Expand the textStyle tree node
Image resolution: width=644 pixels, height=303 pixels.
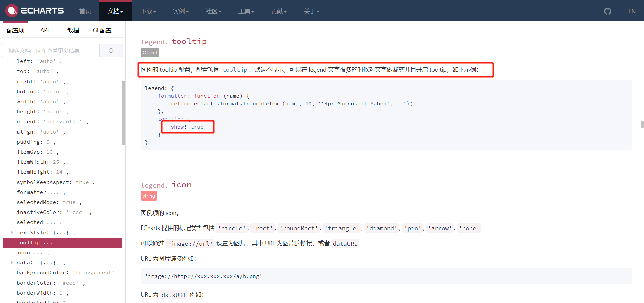coord(12,232)
